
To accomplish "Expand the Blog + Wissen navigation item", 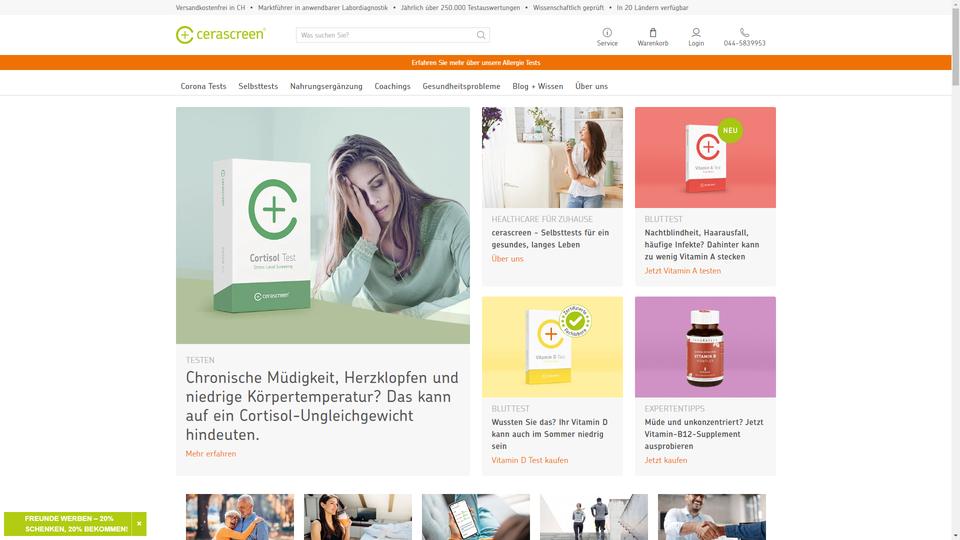I will pyautogui.click(x=538, y=86).
